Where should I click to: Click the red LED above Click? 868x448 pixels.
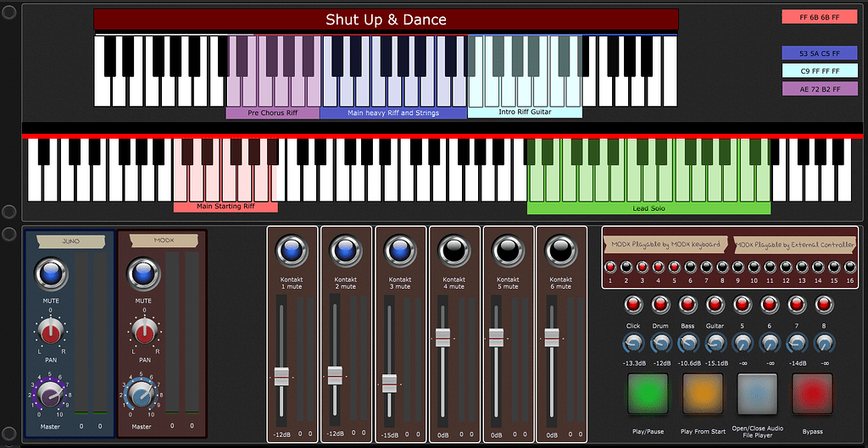(x=633, y=304)
